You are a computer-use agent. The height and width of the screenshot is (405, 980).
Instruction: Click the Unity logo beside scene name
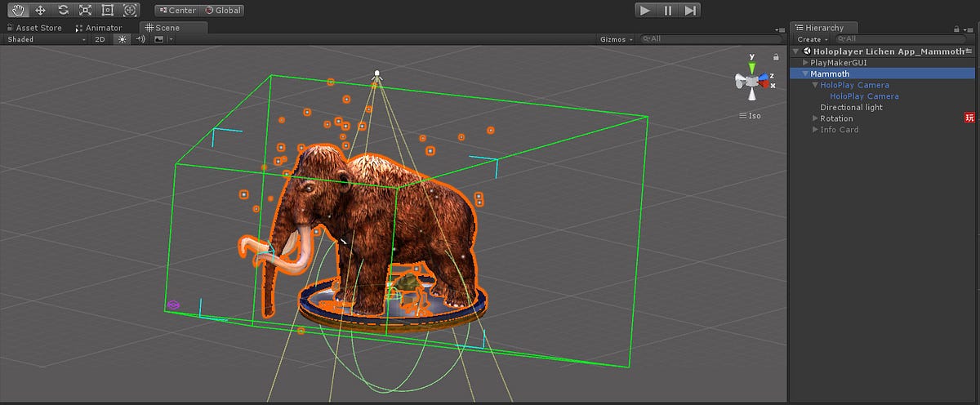coord(807,51)
